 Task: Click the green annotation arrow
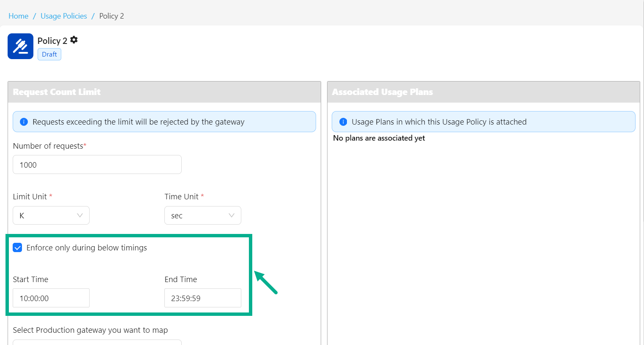click(266, 283)
